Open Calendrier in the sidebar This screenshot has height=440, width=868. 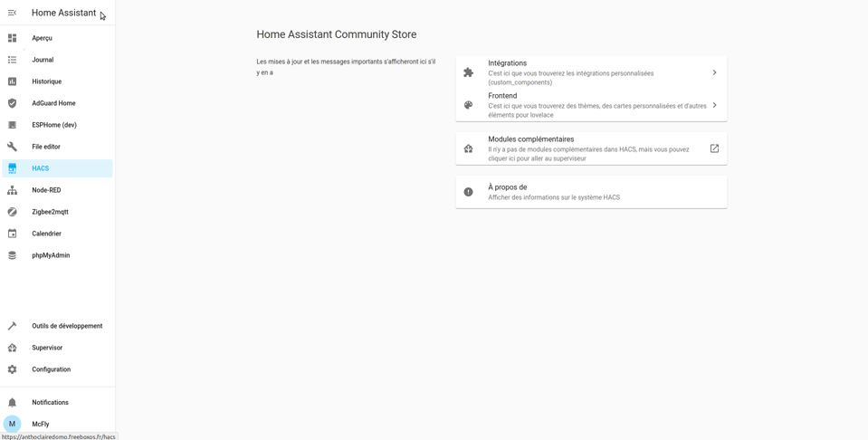[58, 234]
